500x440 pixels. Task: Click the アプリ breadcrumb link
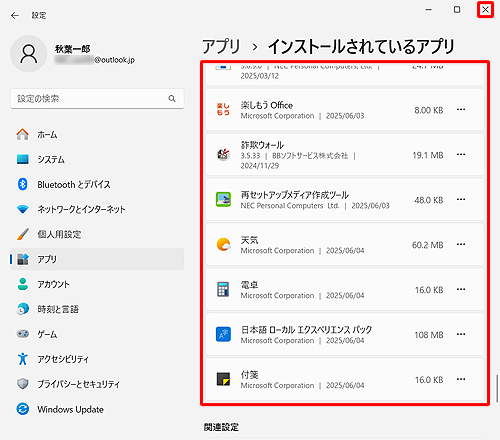click(221, 46)
